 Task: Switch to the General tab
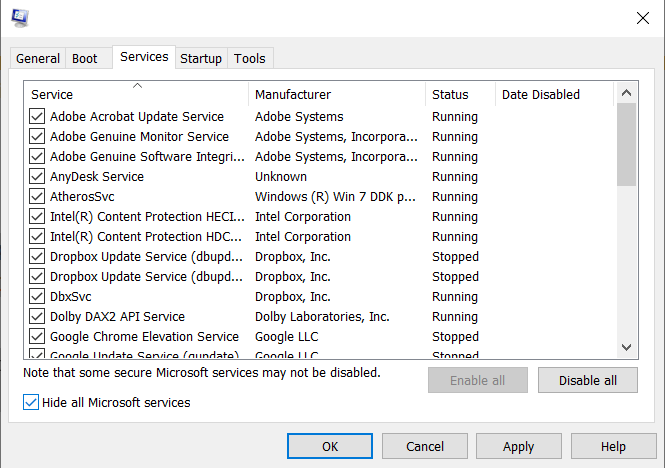click(38, 59)
